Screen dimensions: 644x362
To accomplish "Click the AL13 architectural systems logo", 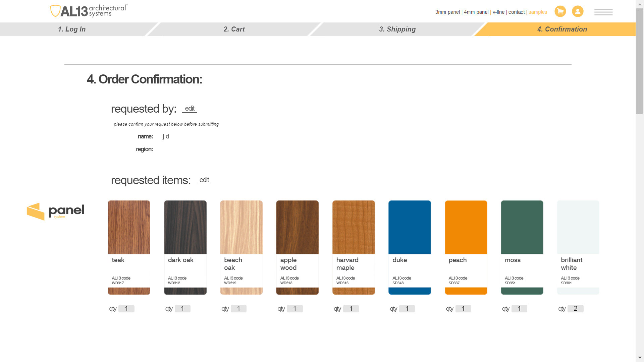I will pos(89,11).
